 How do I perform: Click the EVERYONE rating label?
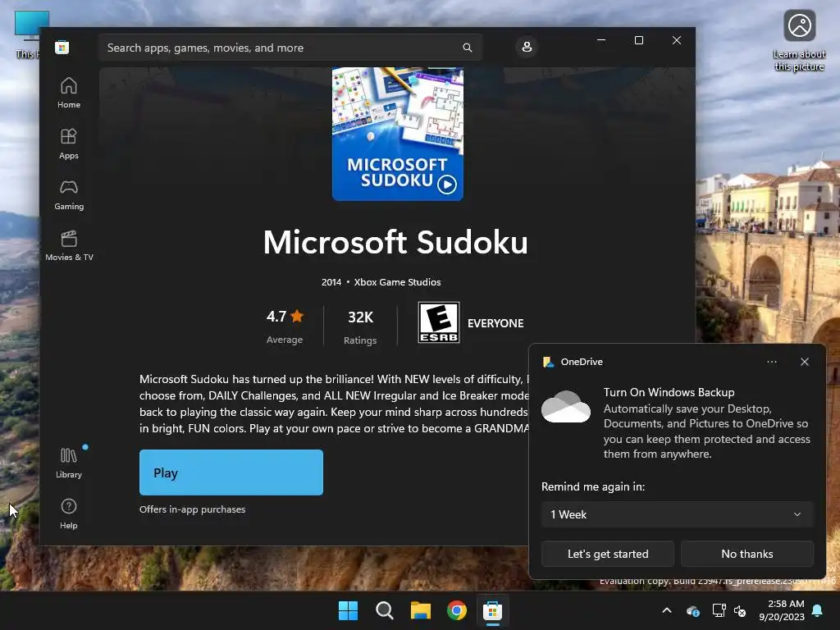495,323
